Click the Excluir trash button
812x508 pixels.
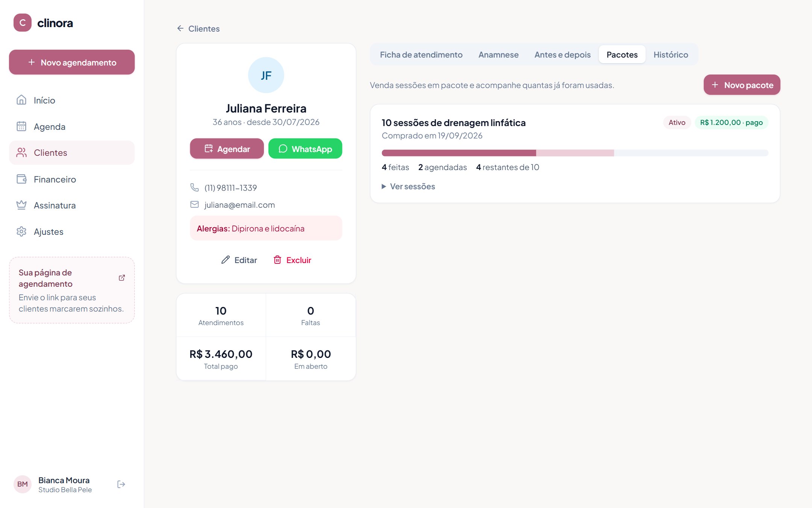[x=292, y=260]
